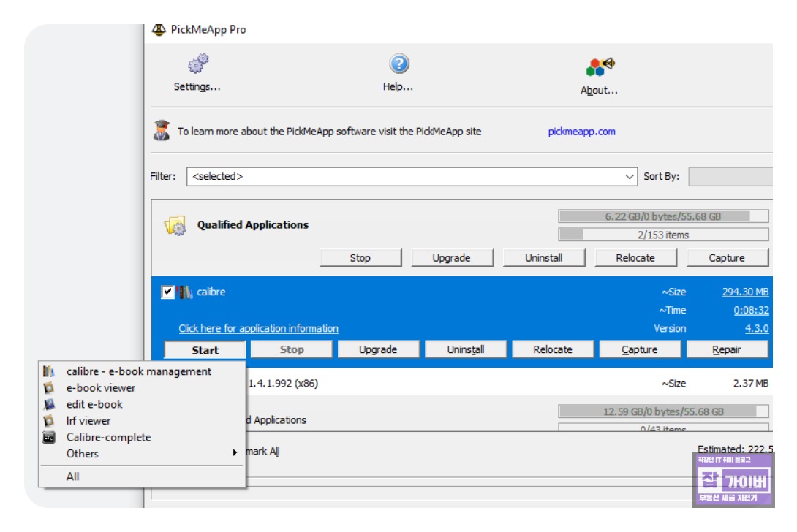Screen dimensions: 797x532
Task: Click the Qualified Applications heading
Action: (252, 225)
